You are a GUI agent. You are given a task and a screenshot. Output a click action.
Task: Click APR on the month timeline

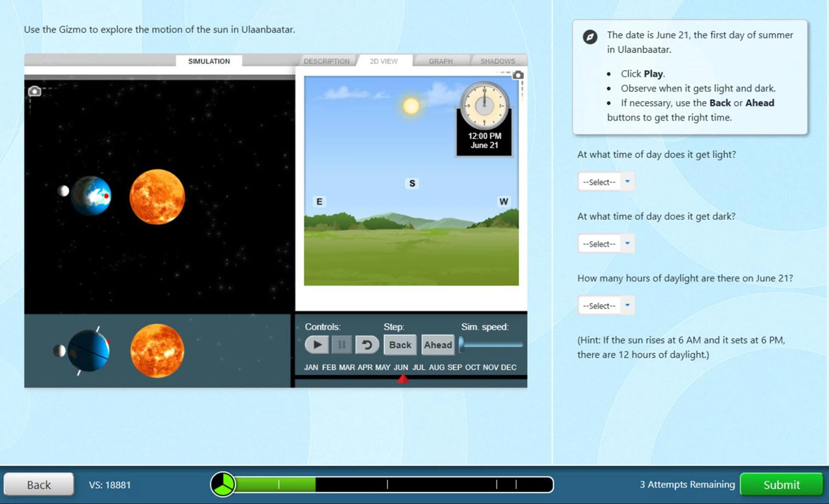point(365,367)
